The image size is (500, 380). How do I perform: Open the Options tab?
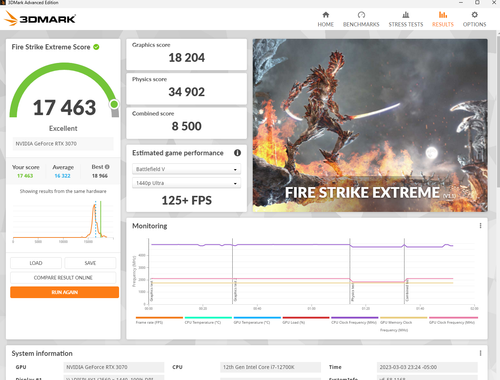click(x=474, y=19)
